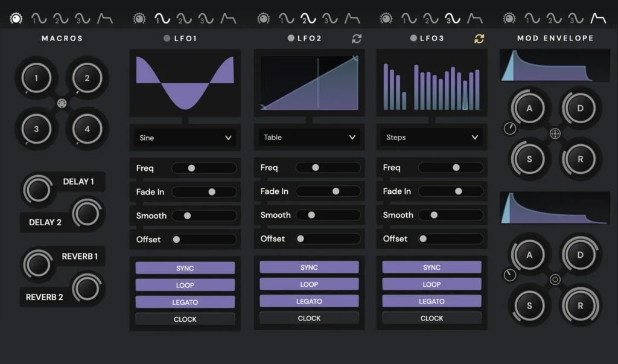The width and height of the screenshot is (618, 364).
Task: Click the LFO3 Freq slider handle
Action: (456, 168)
